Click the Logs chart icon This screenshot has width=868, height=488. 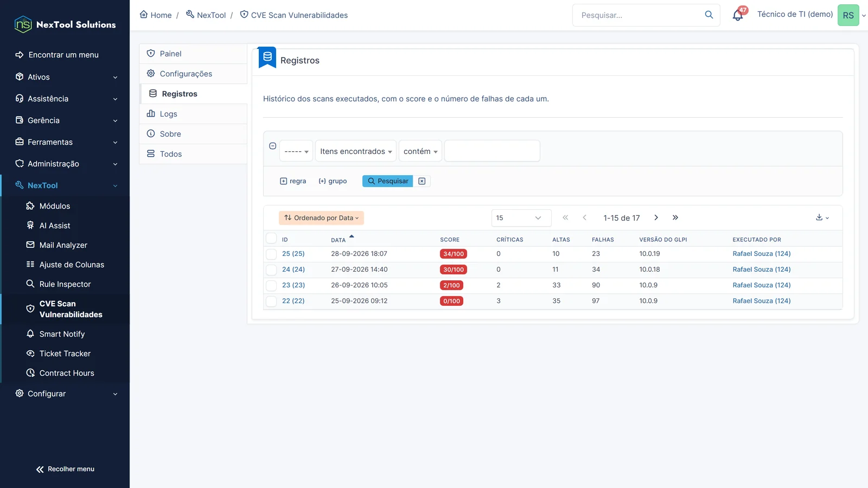click(x=151, y=114)
